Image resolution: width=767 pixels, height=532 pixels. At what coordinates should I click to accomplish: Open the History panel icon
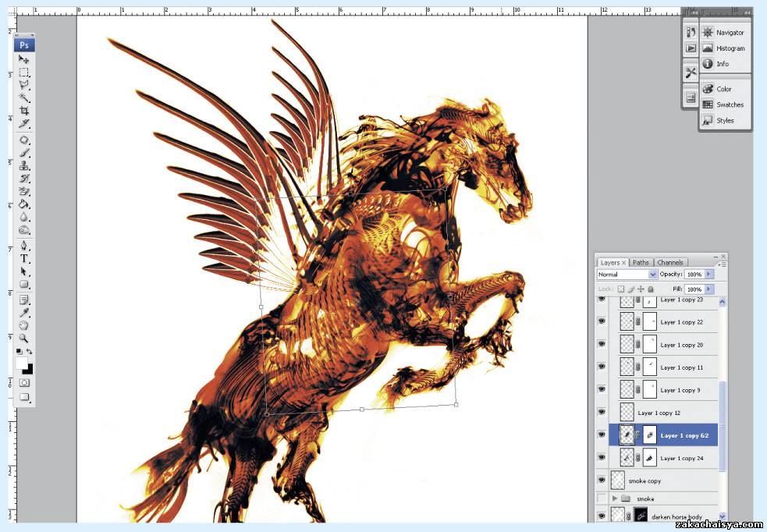(x=691, y=32)
